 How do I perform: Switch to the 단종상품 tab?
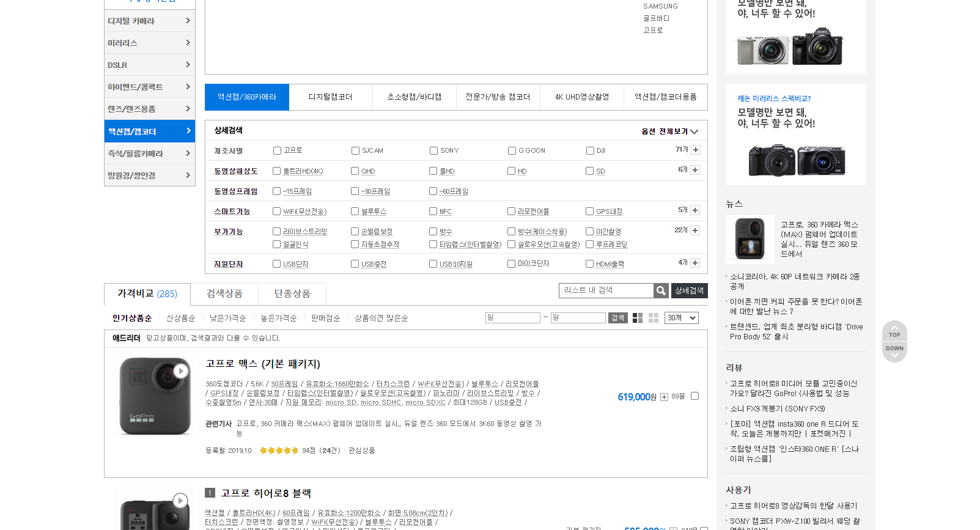[292, 294]
